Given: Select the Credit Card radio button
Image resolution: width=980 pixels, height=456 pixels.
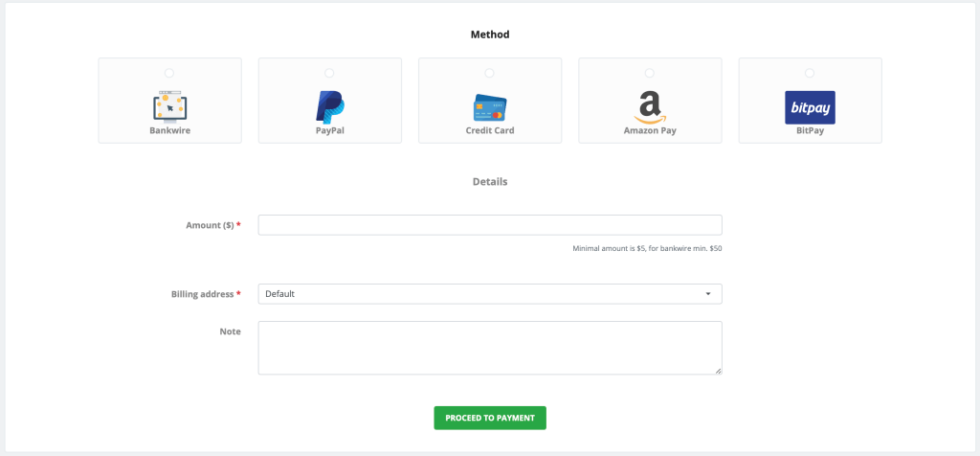Looking at the screenshot, I should (489, 73).
